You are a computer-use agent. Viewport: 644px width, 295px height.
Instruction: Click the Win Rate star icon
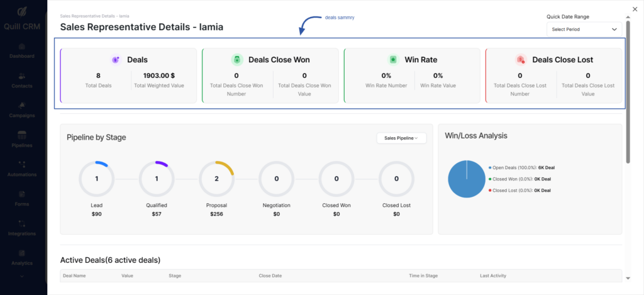pyautogui.click(x=393, y=60)
